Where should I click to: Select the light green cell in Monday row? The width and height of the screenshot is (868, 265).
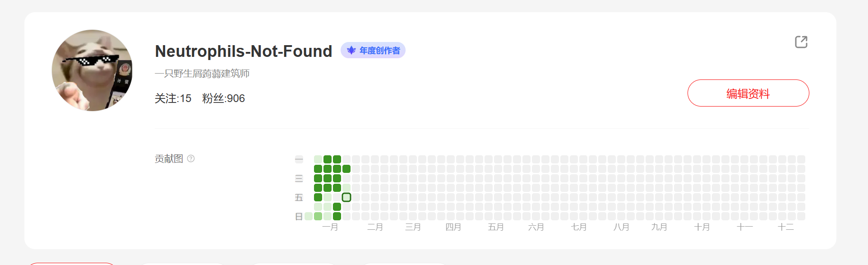[318, 159]
